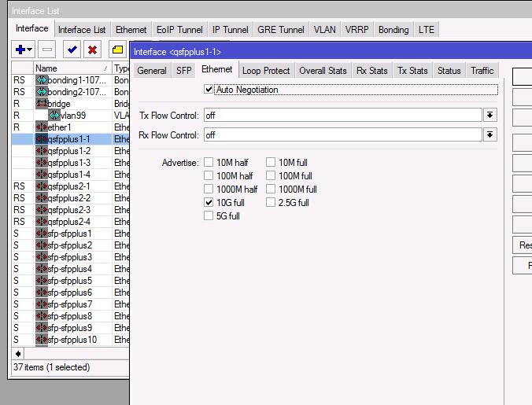Click the Rx Flow Control value field

[342, 135]
